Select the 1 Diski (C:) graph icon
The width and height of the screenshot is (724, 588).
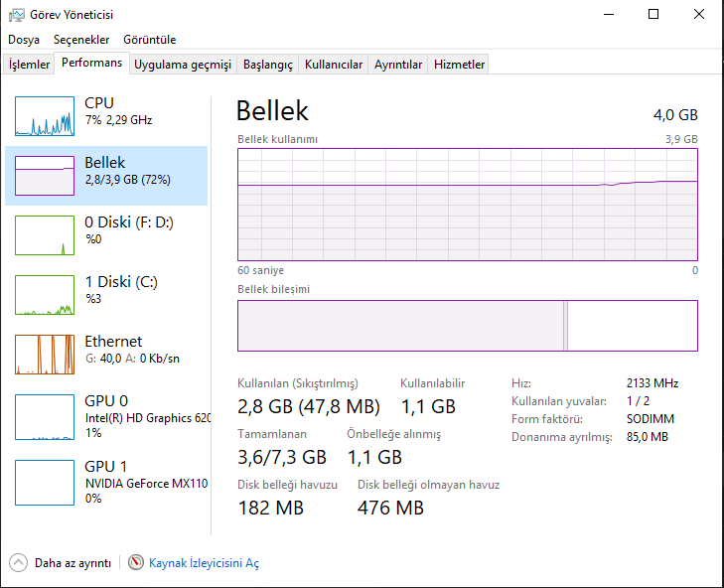tap(45, 295)
